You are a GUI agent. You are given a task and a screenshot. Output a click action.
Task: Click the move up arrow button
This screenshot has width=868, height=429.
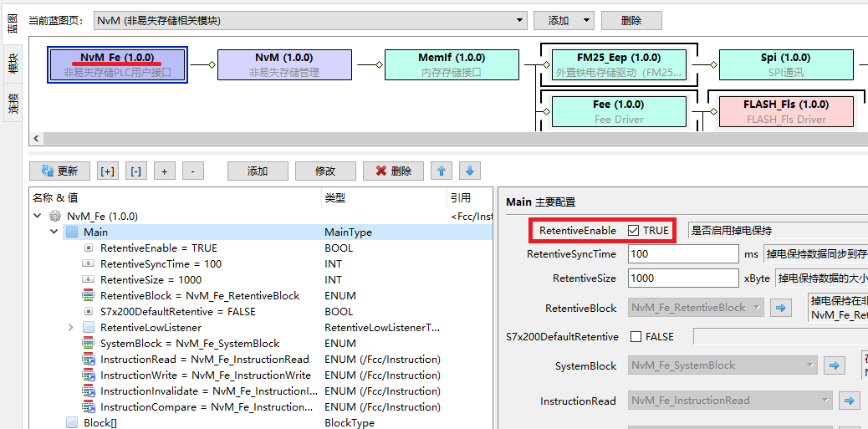pos(442,171)
